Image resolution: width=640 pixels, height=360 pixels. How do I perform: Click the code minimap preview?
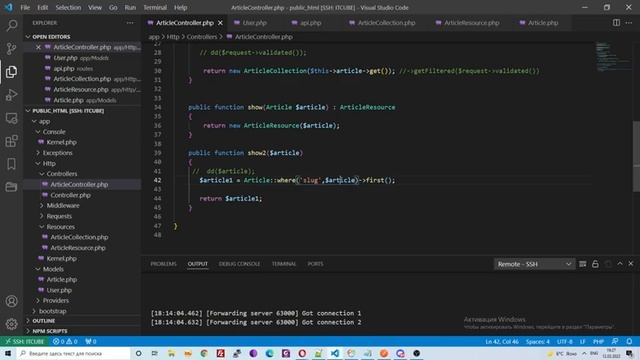(x=613, y=56)
